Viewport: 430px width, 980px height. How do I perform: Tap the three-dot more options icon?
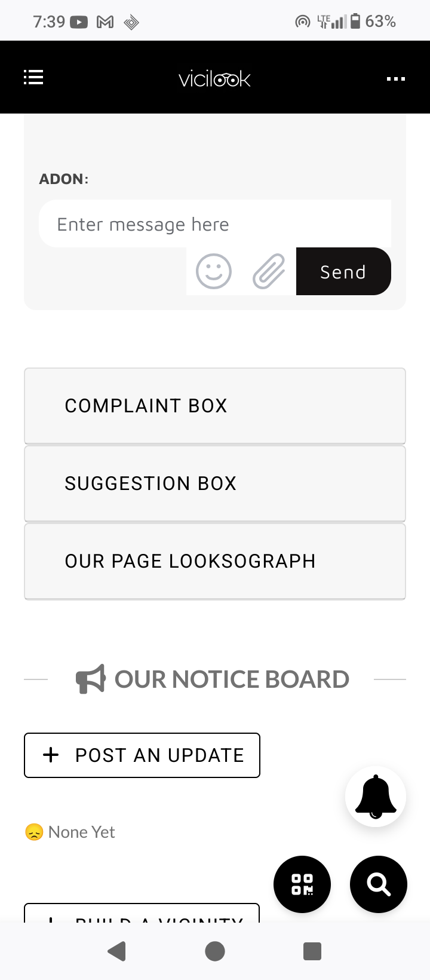pyautogui.click(x=395, y=79)
